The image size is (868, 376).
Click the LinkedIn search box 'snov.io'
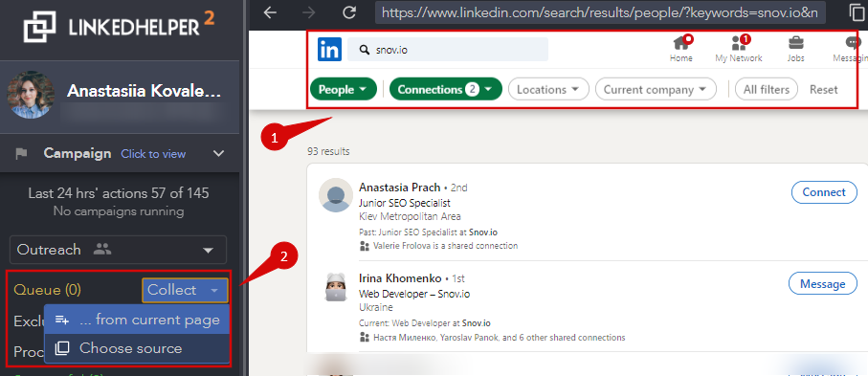(x=448, y=50)
